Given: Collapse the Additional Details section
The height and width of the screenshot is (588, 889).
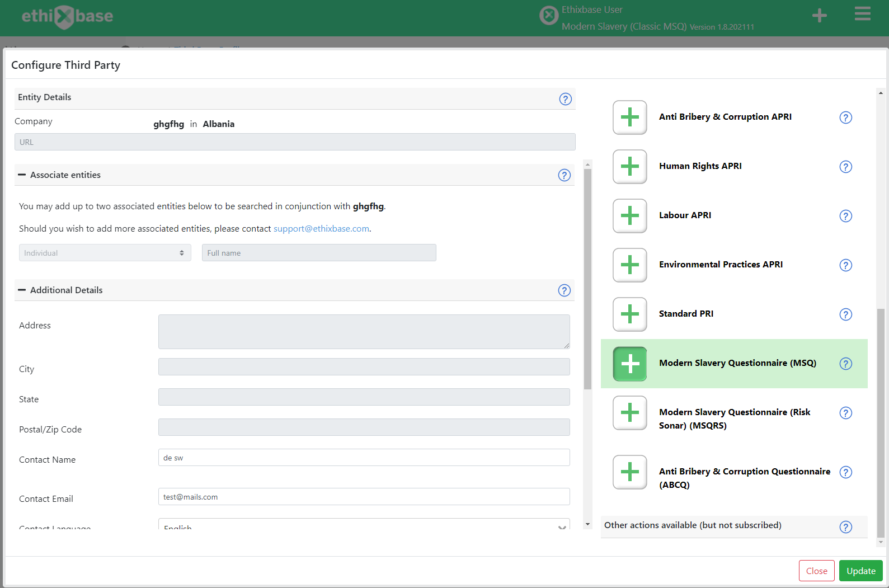Looking at the screenshot, I should pyautogui.click(x=22, y=290).
